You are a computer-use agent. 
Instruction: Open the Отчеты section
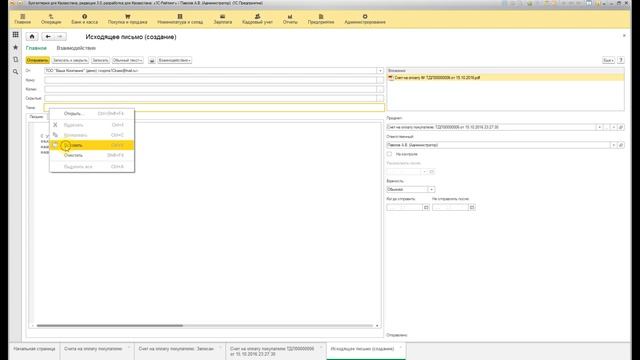[x=290, y=19]
